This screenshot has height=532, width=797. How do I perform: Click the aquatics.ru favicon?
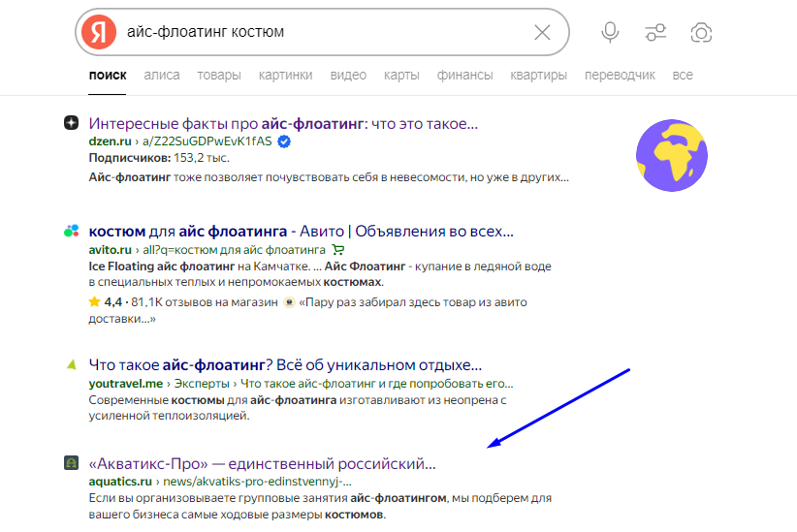click(x=71, y=462)
